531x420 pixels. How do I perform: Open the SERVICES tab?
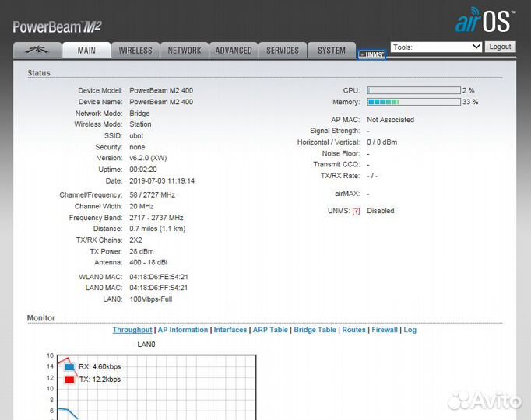(x=283, y=50)
